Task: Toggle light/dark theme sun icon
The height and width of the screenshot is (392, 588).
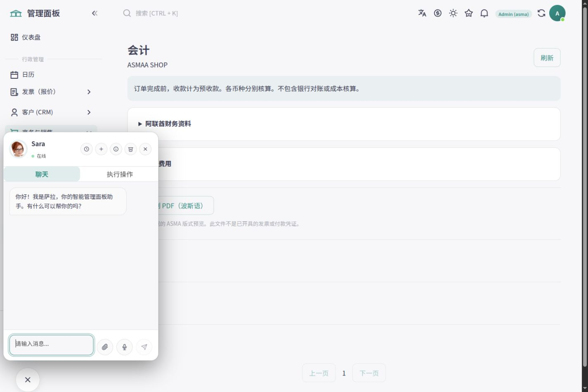Action: tap(453, 13)
